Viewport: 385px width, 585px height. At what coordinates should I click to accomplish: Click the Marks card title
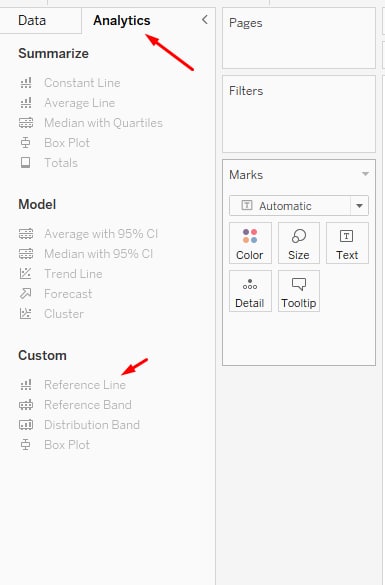[246, 175]
